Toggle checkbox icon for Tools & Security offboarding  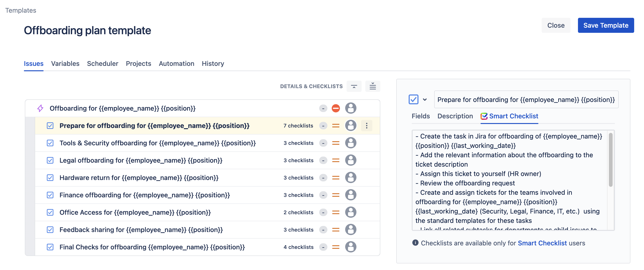click(x=50, y=143)
